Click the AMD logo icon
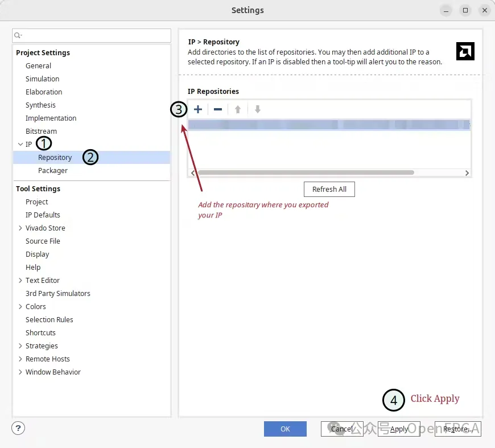Screen dimensions: 495x448 465,52
